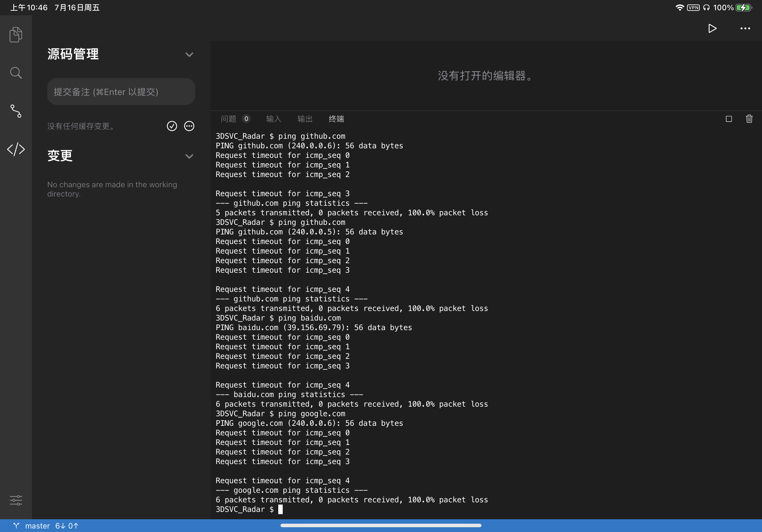Switch to the 输出 tab
Viewport: 762px width, 532px height.
305,119
